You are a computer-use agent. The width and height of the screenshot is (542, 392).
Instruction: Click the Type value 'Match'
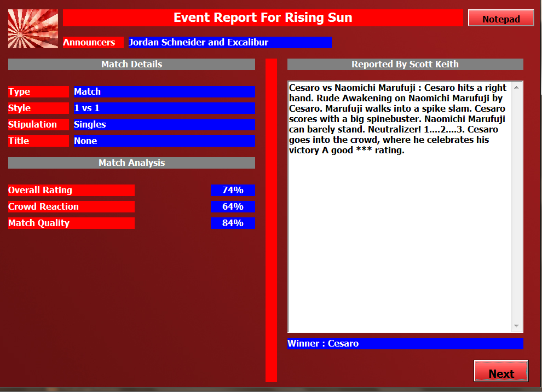[164, 91]
